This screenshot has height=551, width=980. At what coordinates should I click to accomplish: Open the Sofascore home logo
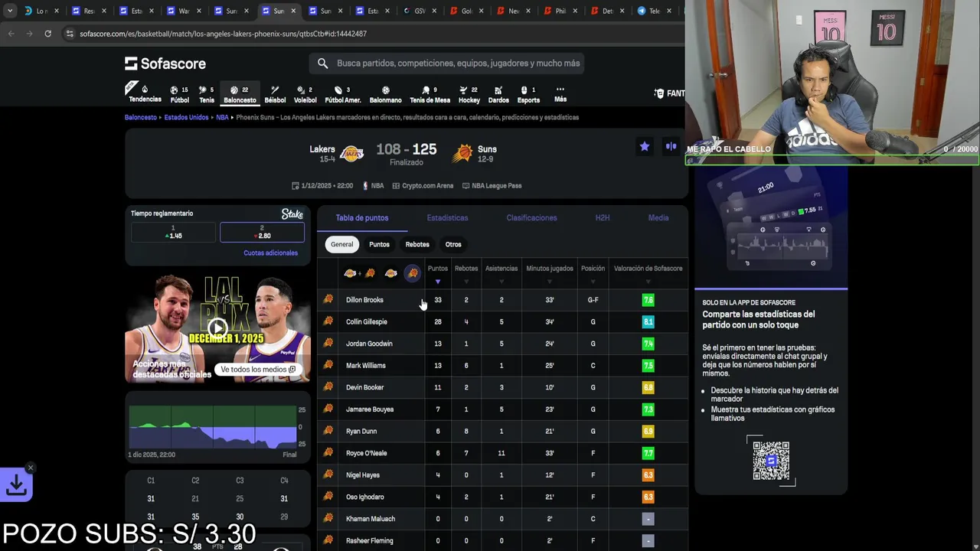[x=165, y=64]
